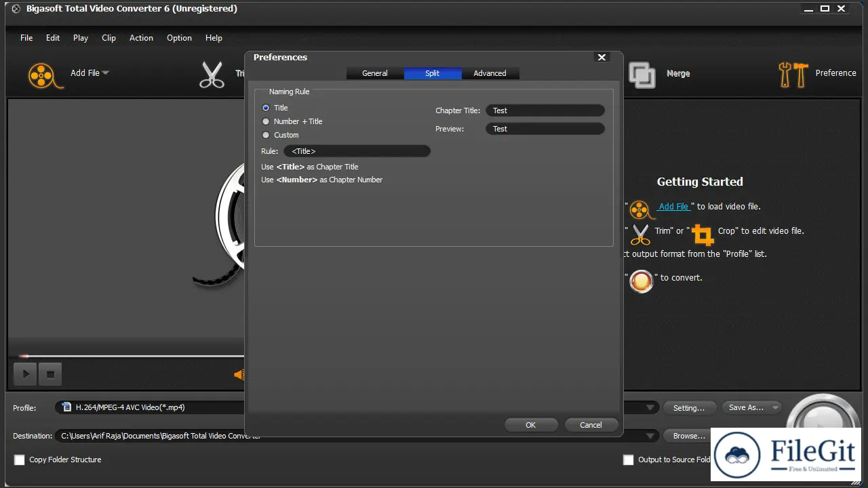Screen dimensions: 868x488
Task: Open the Help menu
Action: pyautogui.click(x=214, y=38)
